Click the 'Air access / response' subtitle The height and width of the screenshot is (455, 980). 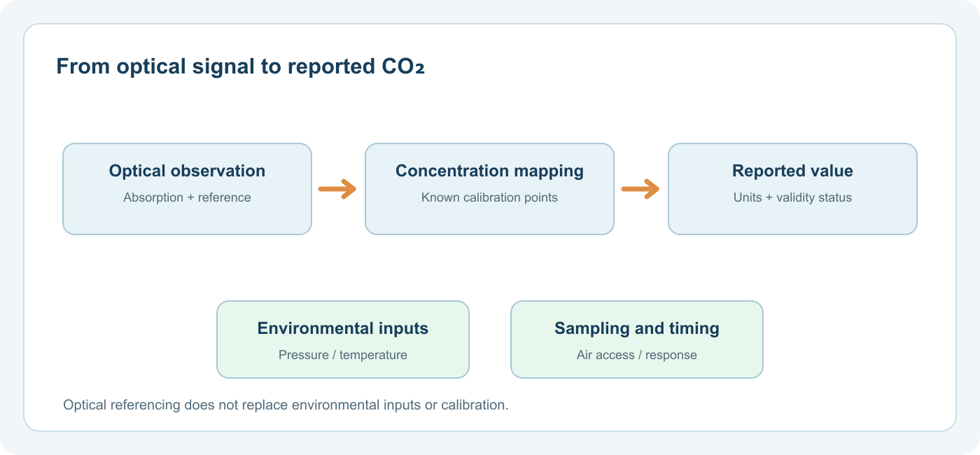click(637, 355)
